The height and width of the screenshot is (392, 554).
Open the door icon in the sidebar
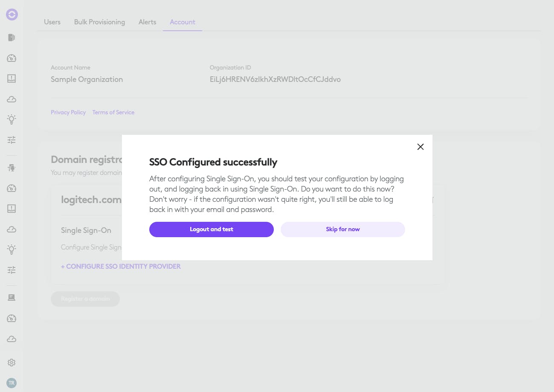point(12,38)
